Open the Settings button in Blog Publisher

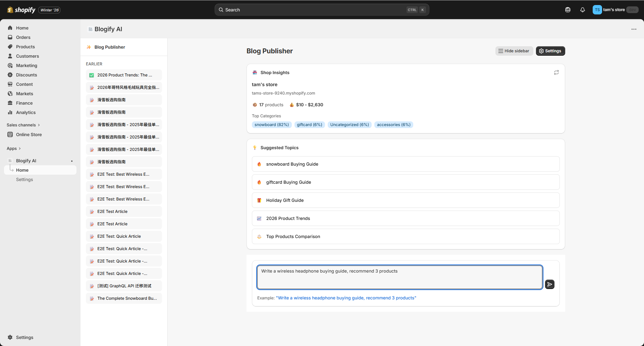point(550,51)
